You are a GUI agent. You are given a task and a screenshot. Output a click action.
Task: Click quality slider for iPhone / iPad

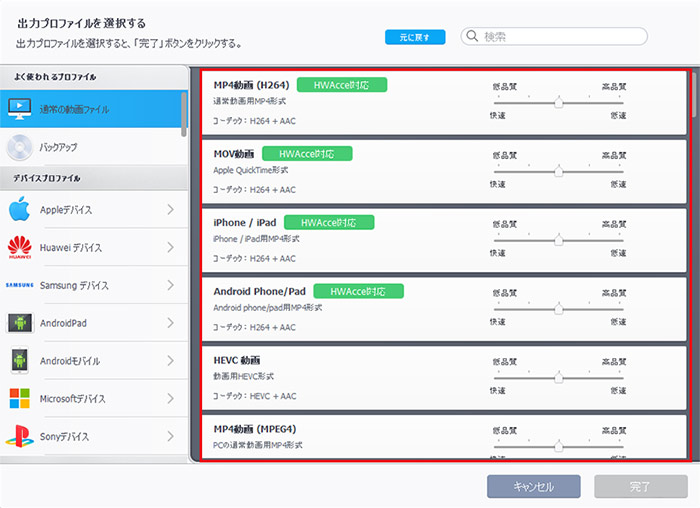coord(558,240)
